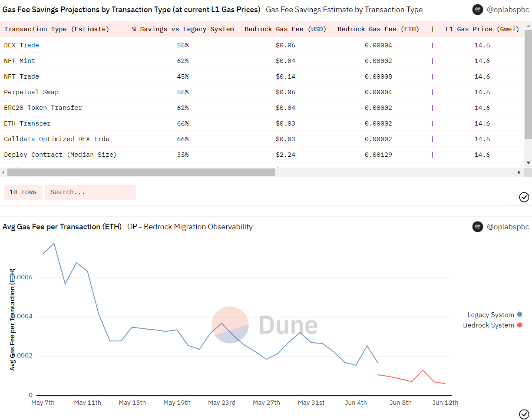Click the checkmark status icon below the chart

pos(524,414)
